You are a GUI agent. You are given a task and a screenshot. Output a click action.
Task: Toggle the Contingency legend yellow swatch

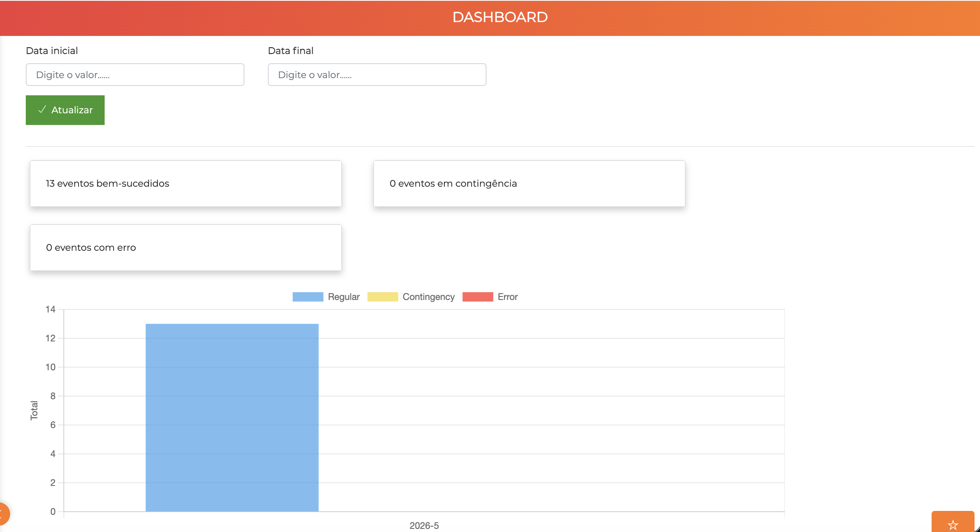[x=383, y=297]
